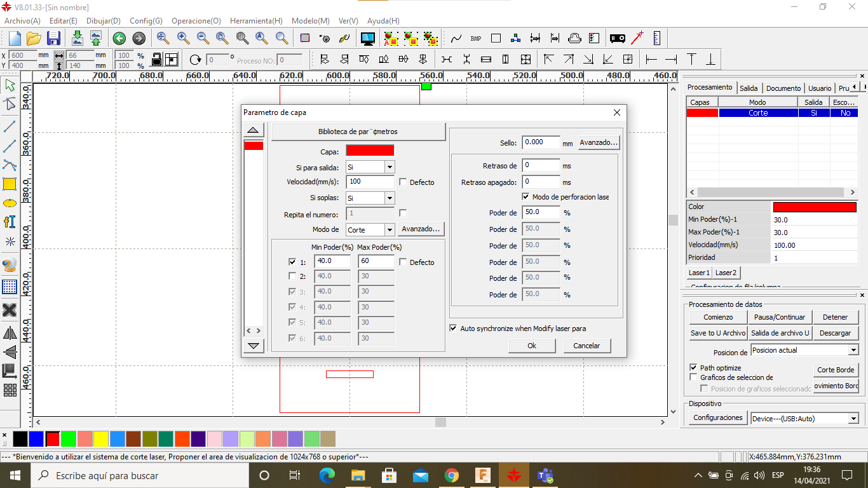Toggle Modo de perforacion laser checkbox
This screenshot has height=488, width=868.
(526, 197)
